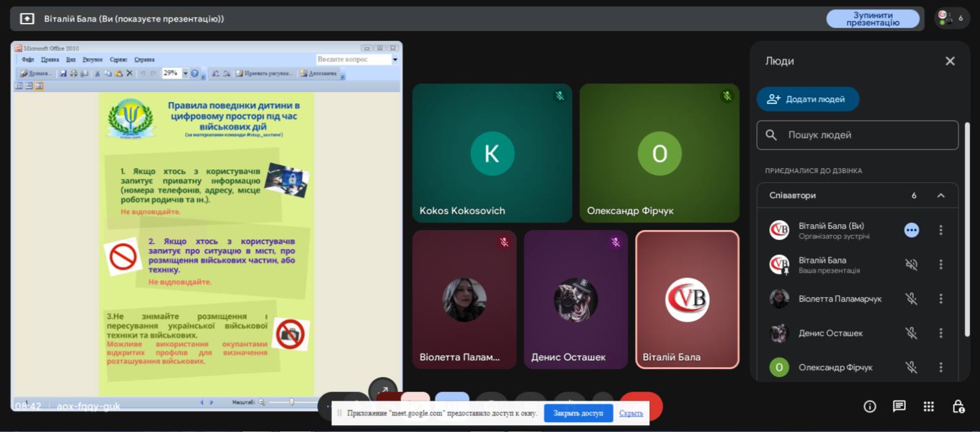Open the 'Сервис' menu
Image resolution: width=980 pixels, height=432 pixels.
[118, 60]
